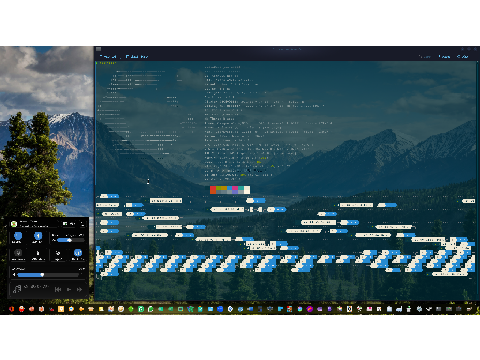Open the red and white pinwheel dock icon
Image resolution: width=480 pixels, height=360 pixels.
(x=359, y=309)
